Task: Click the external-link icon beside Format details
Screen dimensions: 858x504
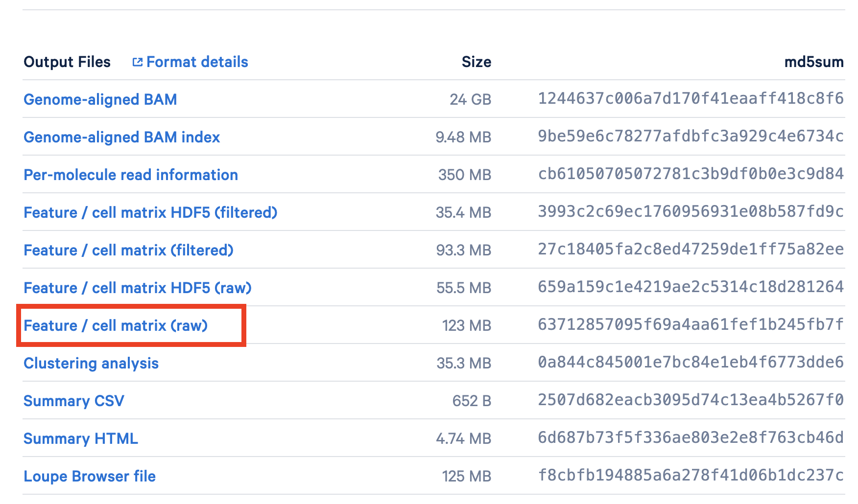Action: coord(137,62)
